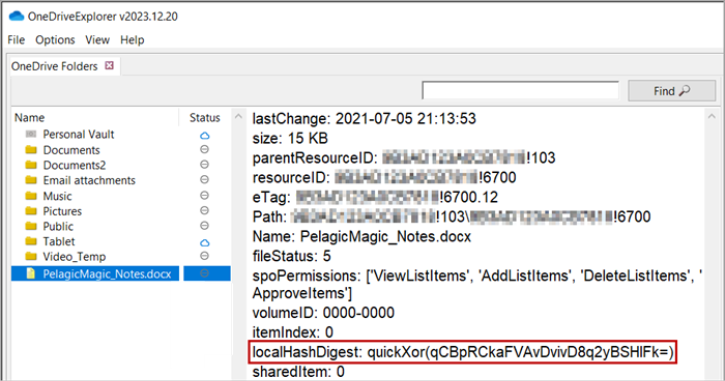The height and width of the screenshot is (381, 725).
Task: Click the Path line
Action: pyautogui.click(x=451, y=217)
